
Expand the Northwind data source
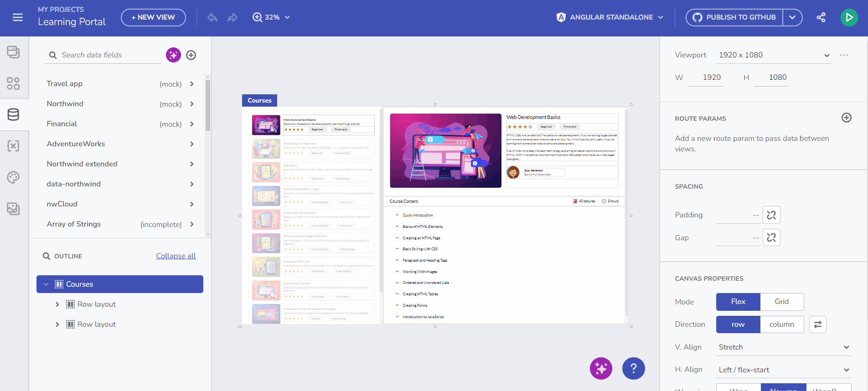192,104
